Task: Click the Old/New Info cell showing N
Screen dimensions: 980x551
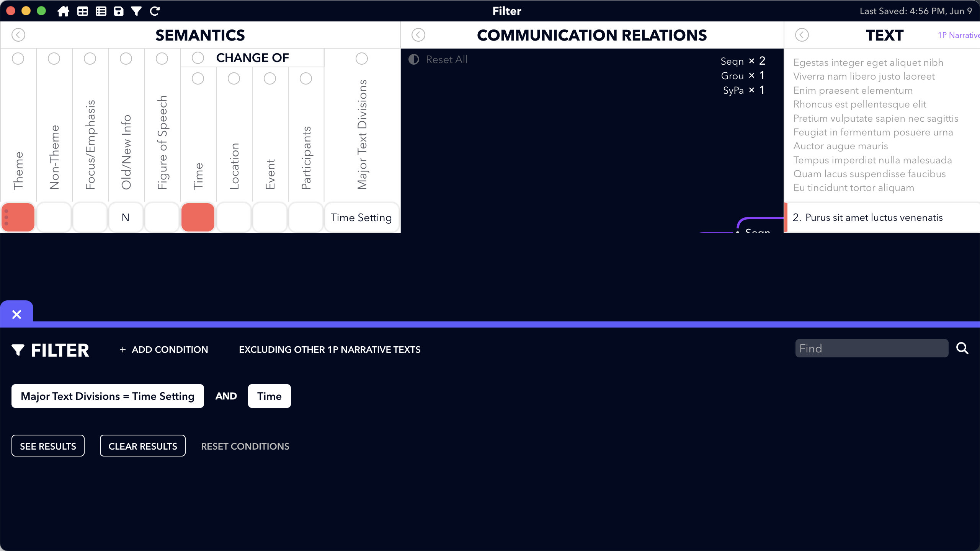Action: click(x=126, y=217)
